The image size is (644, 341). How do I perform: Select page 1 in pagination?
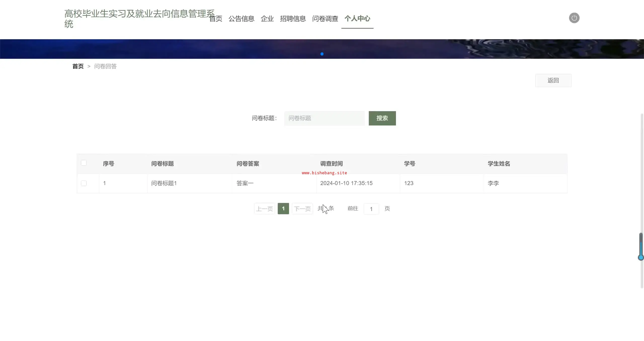coord(283,208)
